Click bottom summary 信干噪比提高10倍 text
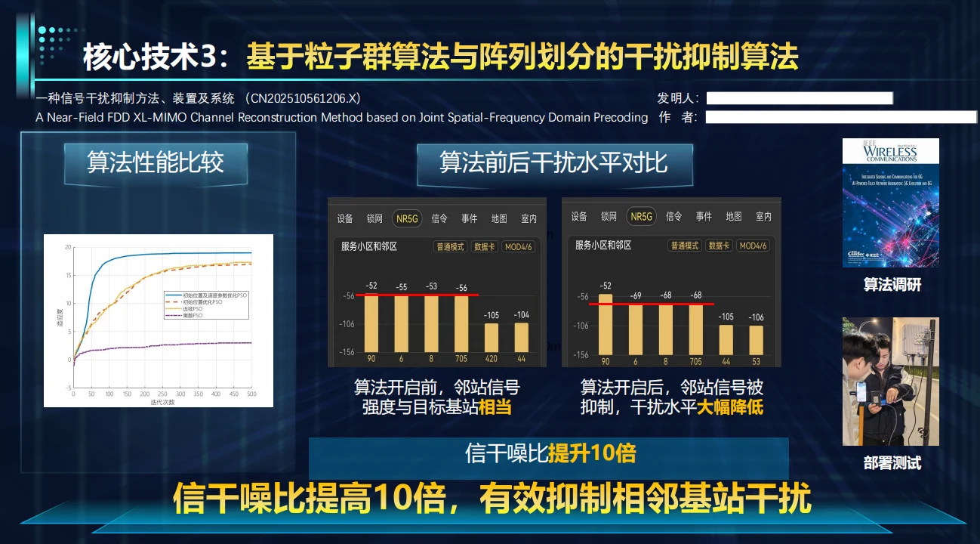Screen dimensions: 980x544 coord(492,499)
